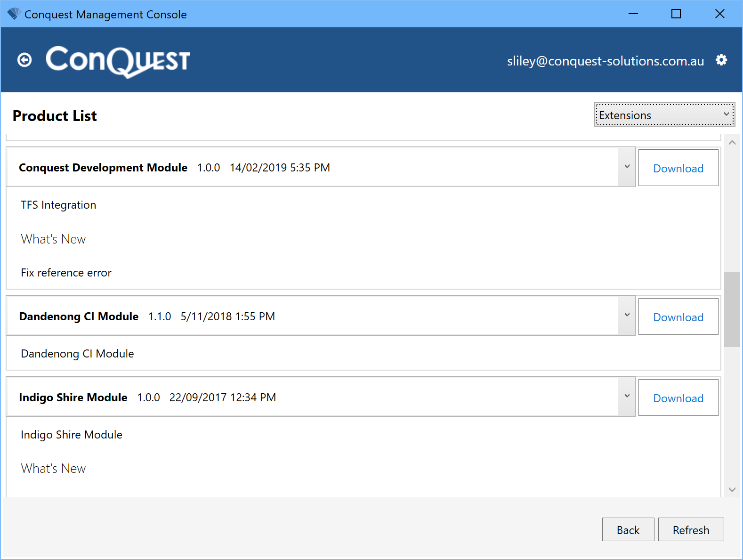
Task: Select the Conquest Development Module title
Action: tap(103, 168)
